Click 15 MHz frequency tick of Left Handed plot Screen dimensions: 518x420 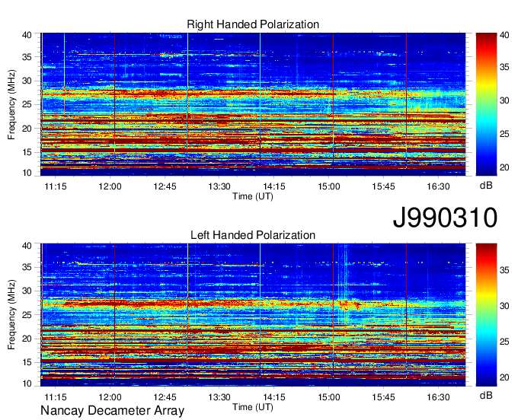27,363
